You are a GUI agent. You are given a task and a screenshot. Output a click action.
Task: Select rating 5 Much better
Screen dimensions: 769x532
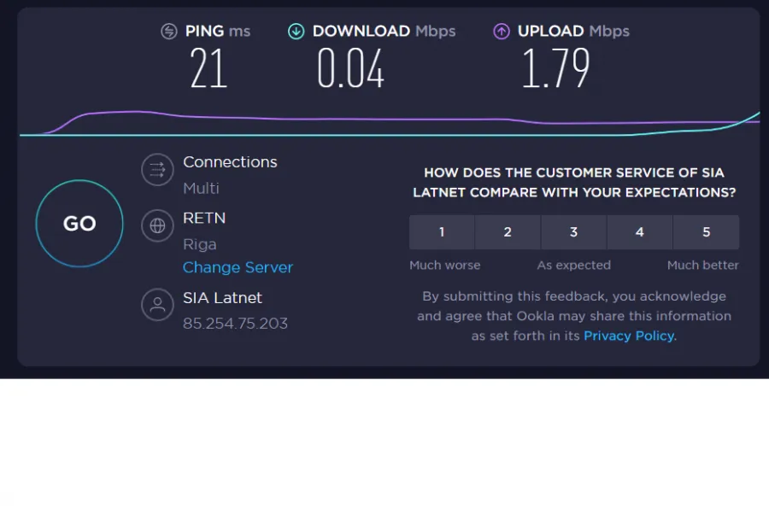[x=707, y=232]
